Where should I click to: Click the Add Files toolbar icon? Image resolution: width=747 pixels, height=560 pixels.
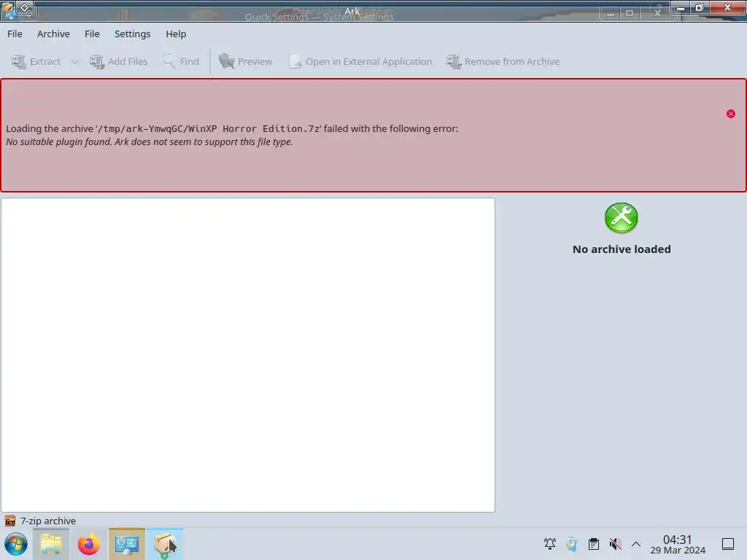click(97, 61)
